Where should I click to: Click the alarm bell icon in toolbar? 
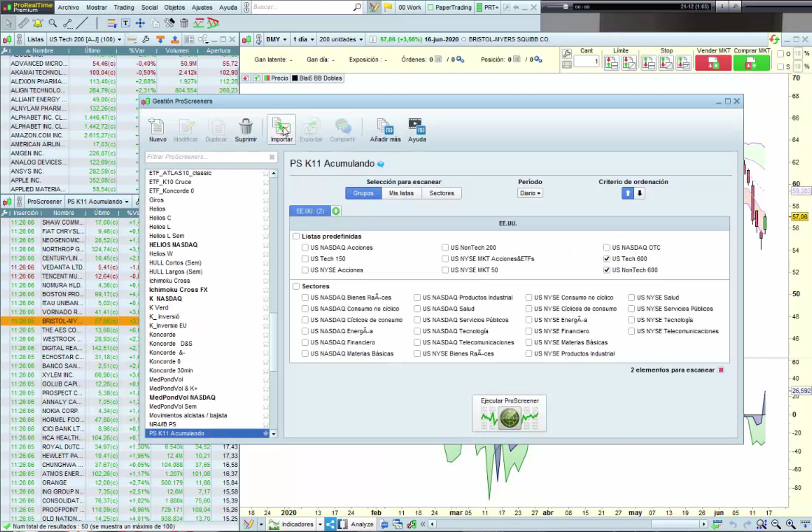point(38,23)
